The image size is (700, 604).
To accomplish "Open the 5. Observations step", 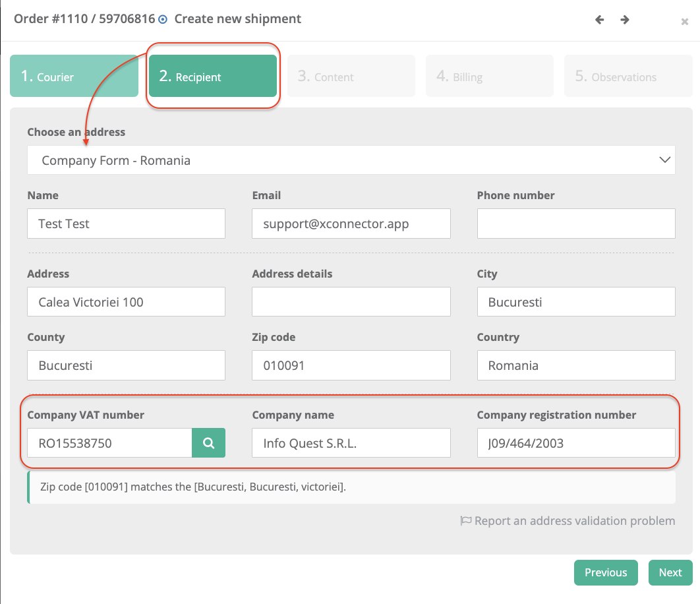I will (x=627, y=76).
